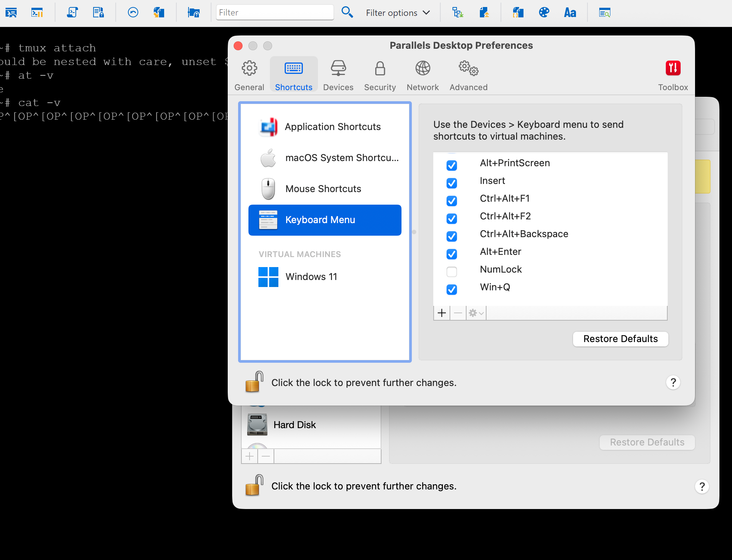Uncheck the Alt+Enter checkbox
This screenshot has height=560, width=732.
pos(452,254)
